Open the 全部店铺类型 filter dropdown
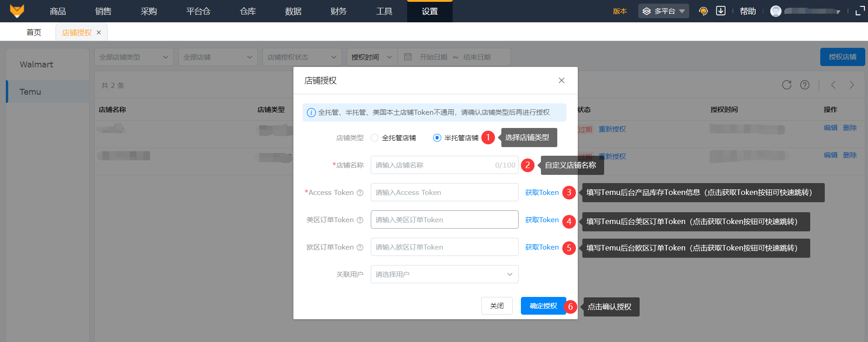This screenshot has height=342, width=868. pos(134,57)
